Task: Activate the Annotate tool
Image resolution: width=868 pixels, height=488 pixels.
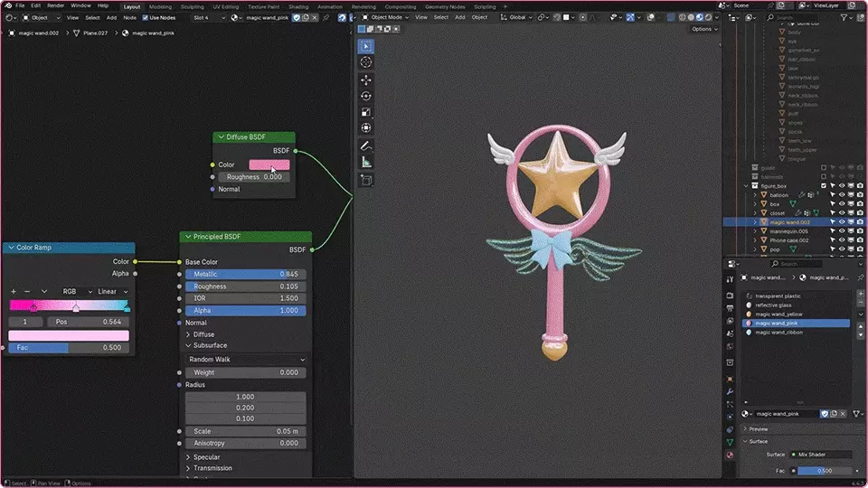Action: (x=366, y=146)
